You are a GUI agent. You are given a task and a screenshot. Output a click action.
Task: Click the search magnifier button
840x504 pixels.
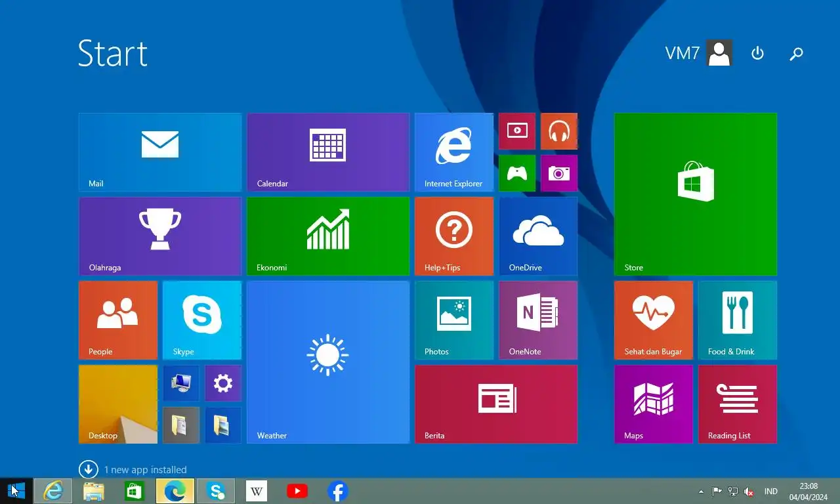point(796,53)
